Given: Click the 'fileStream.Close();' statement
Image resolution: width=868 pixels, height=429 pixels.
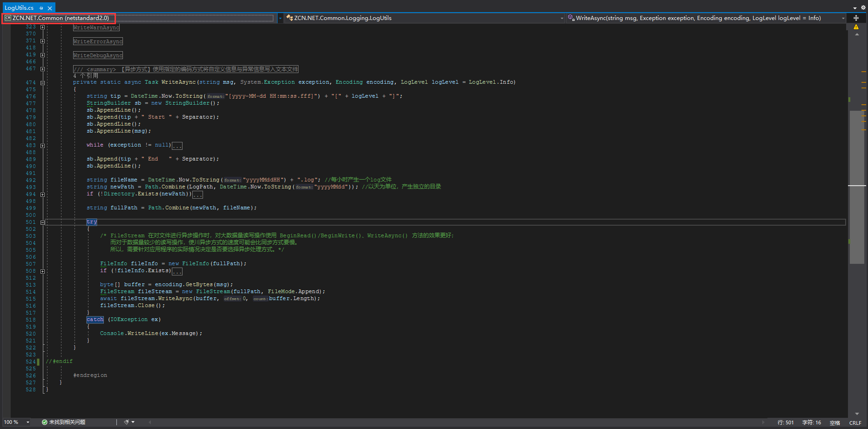Looking at the screenshot, I should [132, 305].
